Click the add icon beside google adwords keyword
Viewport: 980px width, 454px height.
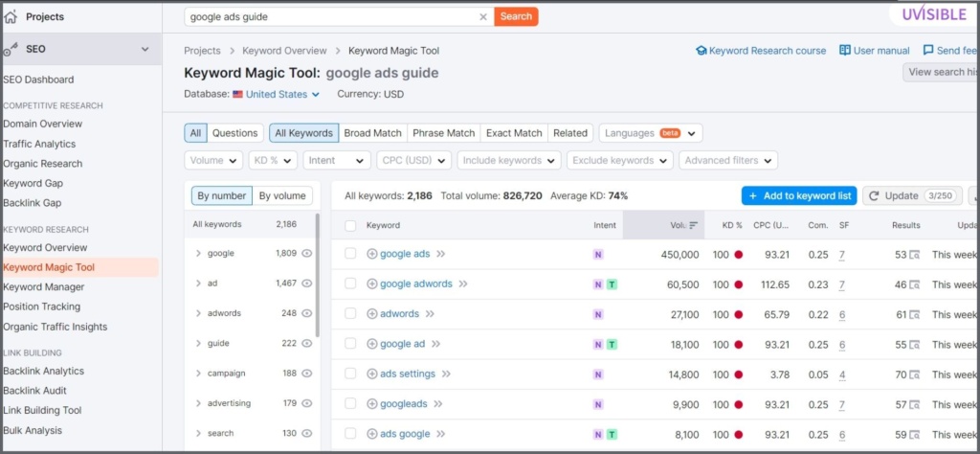click(372, 284)
